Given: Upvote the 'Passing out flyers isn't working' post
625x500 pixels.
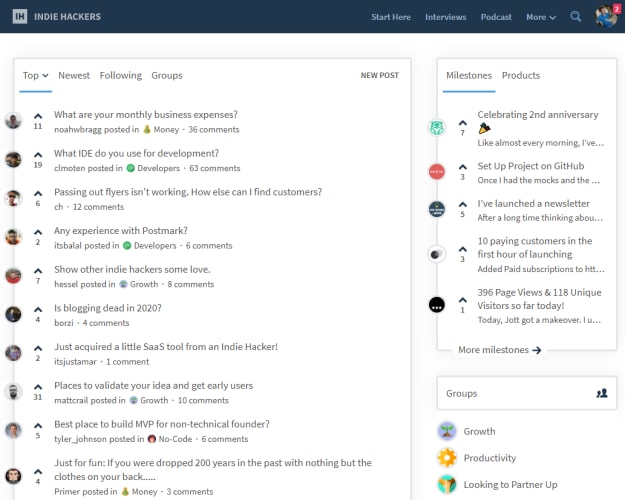Looking at the screenshot, I should 38,193.
